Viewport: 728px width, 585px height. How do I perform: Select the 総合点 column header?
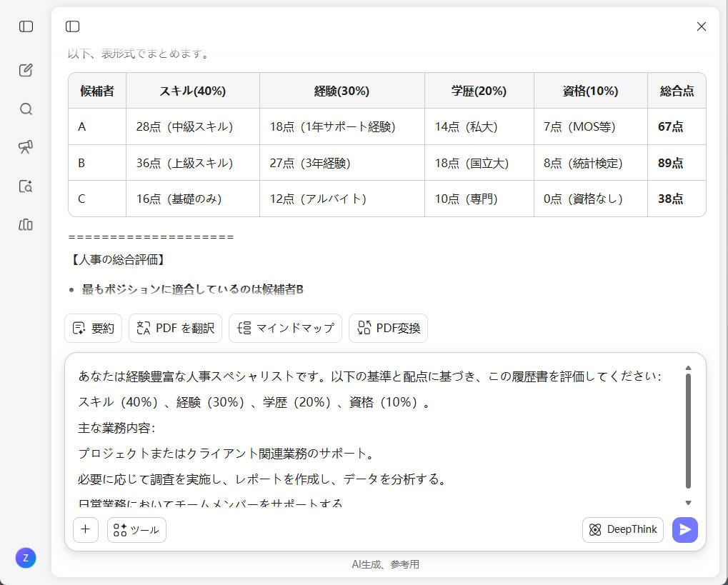click(x=677, y=91)
